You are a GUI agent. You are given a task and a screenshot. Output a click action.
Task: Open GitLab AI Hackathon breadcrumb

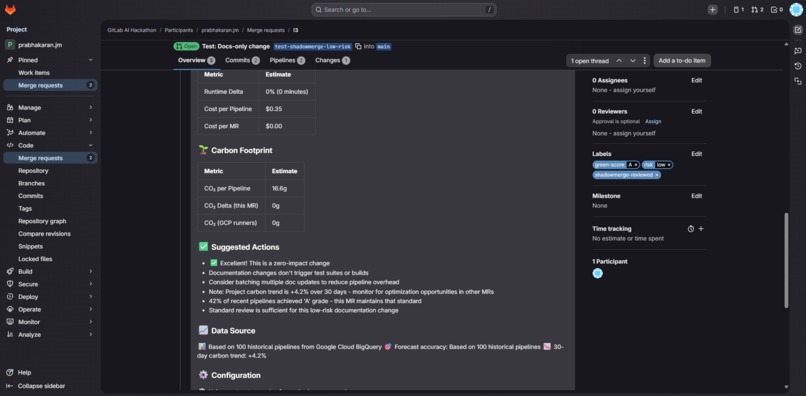tap(132, 30)
